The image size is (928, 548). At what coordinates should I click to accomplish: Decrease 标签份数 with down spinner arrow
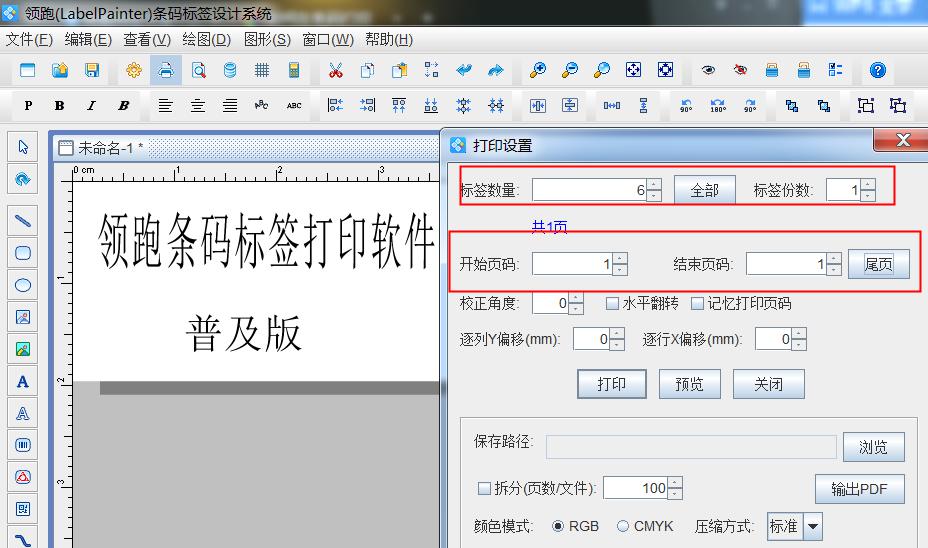pyautogui.click(x=868, y=196)
